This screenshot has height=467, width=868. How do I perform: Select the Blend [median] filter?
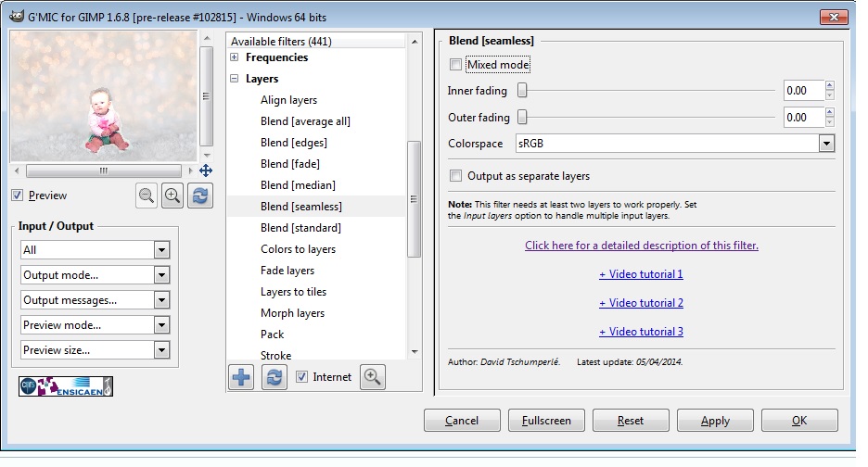coord(298,185)
